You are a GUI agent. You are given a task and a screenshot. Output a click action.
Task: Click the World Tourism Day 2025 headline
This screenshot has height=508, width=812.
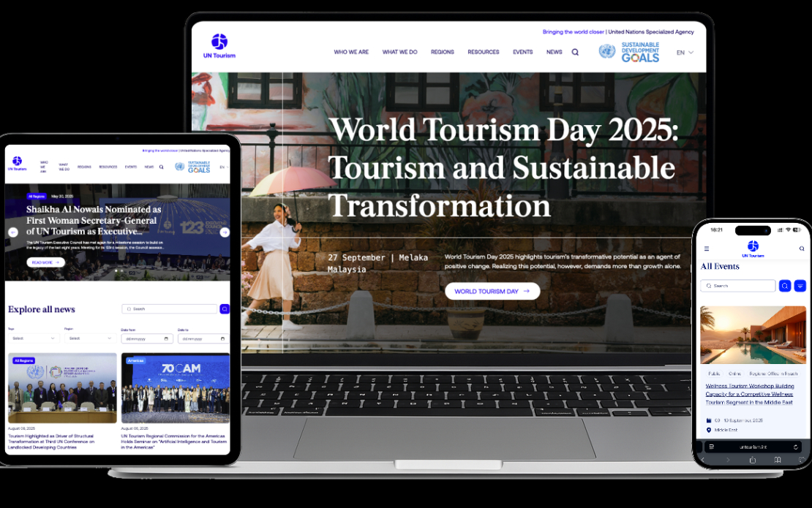click(x=503, y=167)
